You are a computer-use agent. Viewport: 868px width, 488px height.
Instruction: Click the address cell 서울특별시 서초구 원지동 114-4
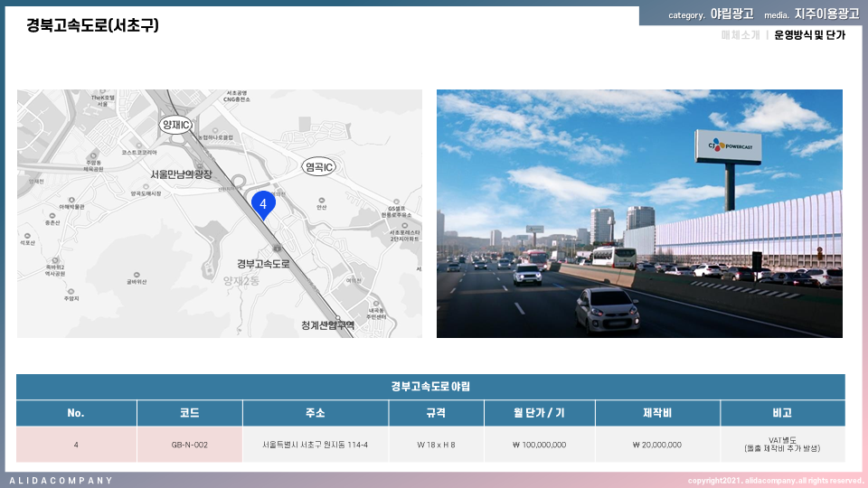coord(316,445)
